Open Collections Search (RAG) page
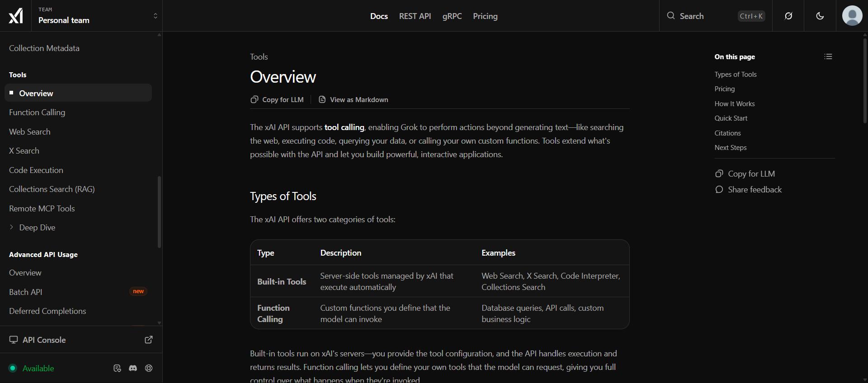The height and width of the screenshot is (383, 868). [52, 189]
